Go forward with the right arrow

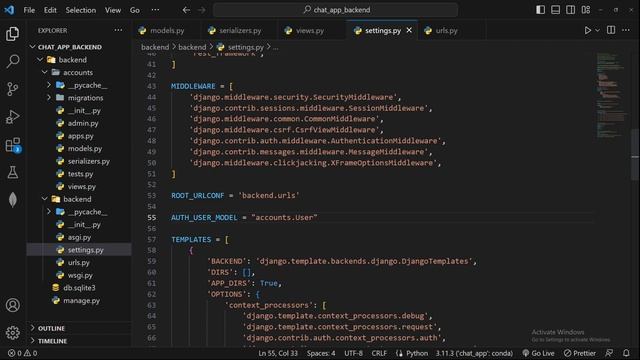202,10
